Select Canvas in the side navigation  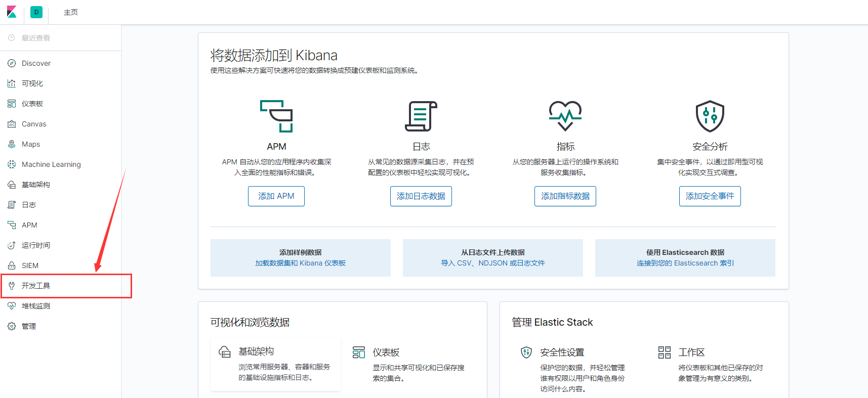tap(61, 124)
